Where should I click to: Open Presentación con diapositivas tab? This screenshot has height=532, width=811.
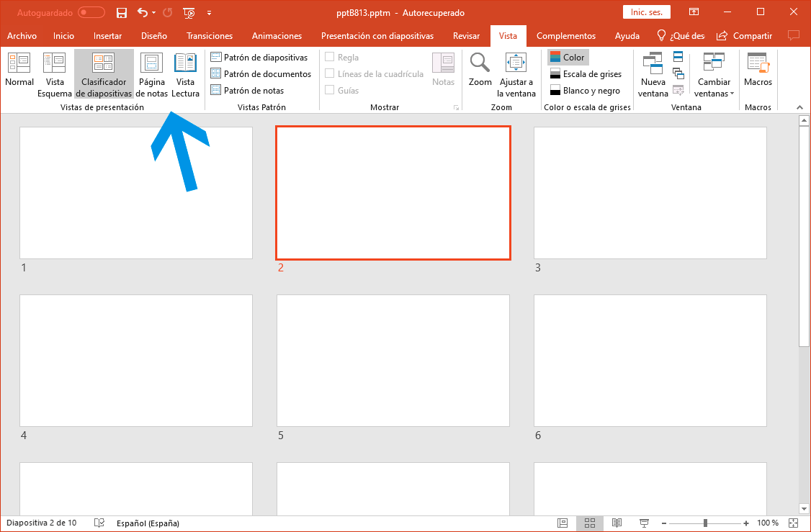pos(377,36)
